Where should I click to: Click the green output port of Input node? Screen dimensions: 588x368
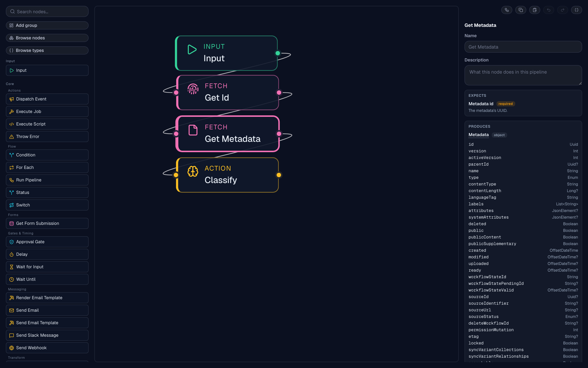(x=277, y=53)
